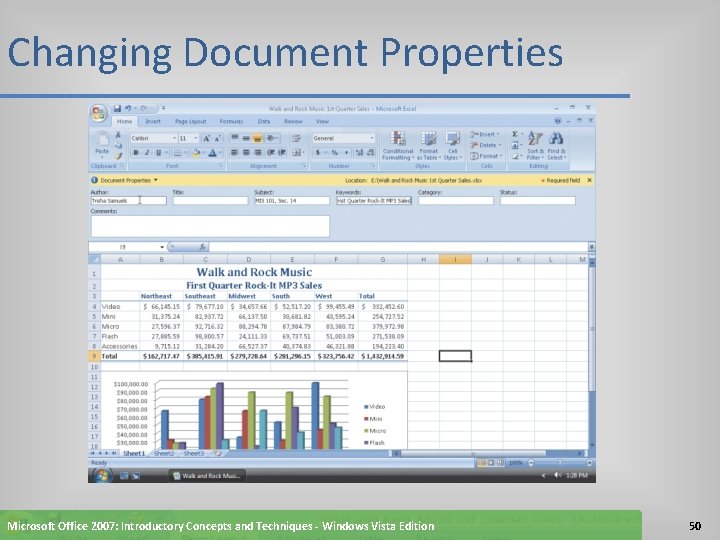Apply Align Text Left
Screen dimensions: 720x540
pyautogui.click(x=234, y=152)
